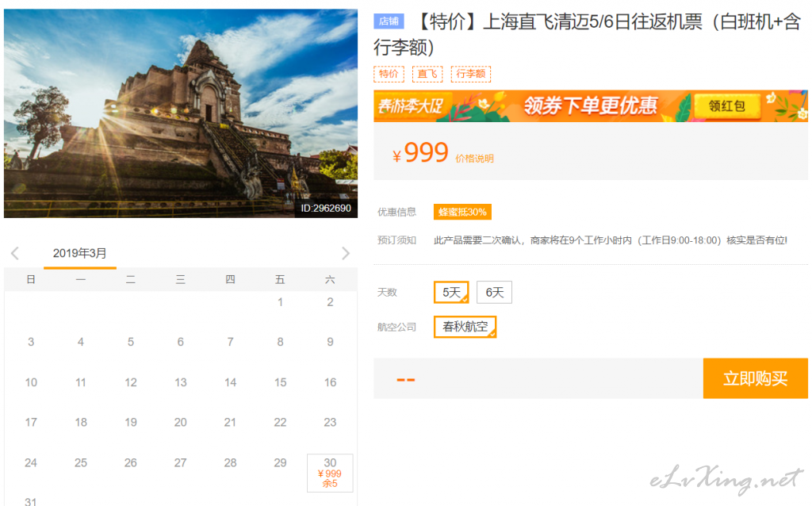Select March 5 on the calendar
This screenshot has height=506, width=812.
click(x=131, y=343)
